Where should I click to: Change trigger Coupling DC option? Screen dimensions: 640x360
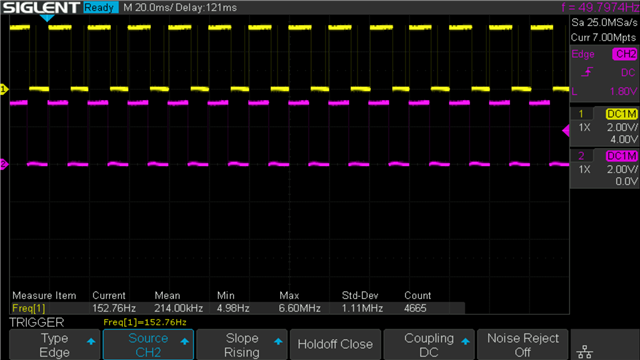[429, 345]
